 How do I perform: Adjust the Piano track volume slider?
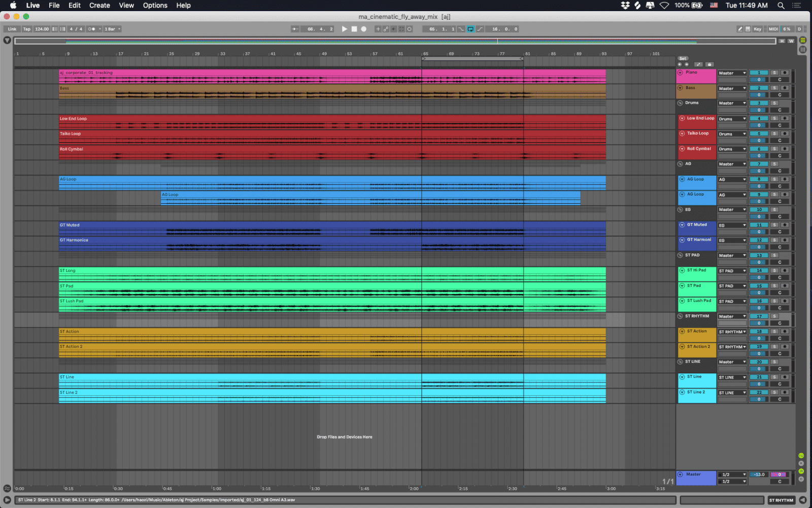coord(759,80)
